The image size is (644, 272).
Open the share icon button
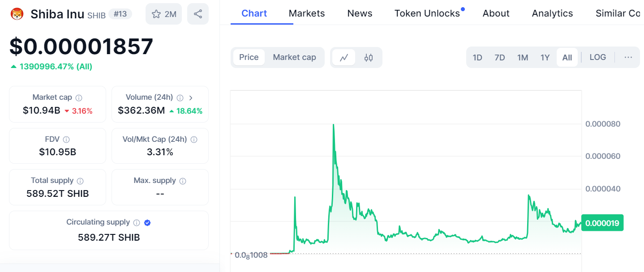(x=198, y=14)
